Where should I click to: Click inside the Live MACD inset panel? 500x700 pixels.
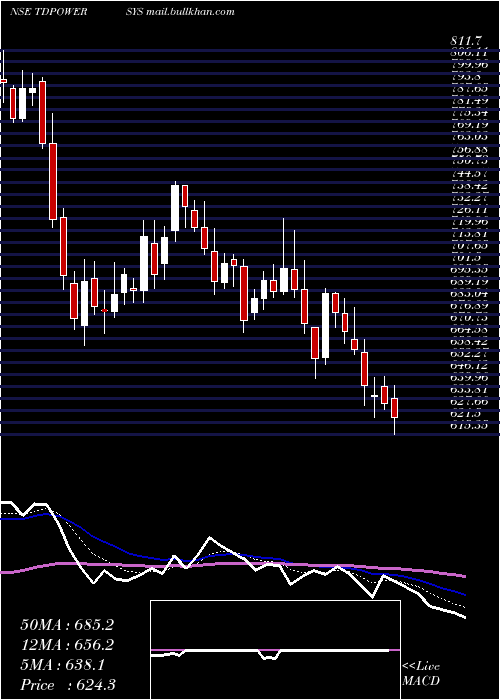pyautogui.click(x=275, y=650)
